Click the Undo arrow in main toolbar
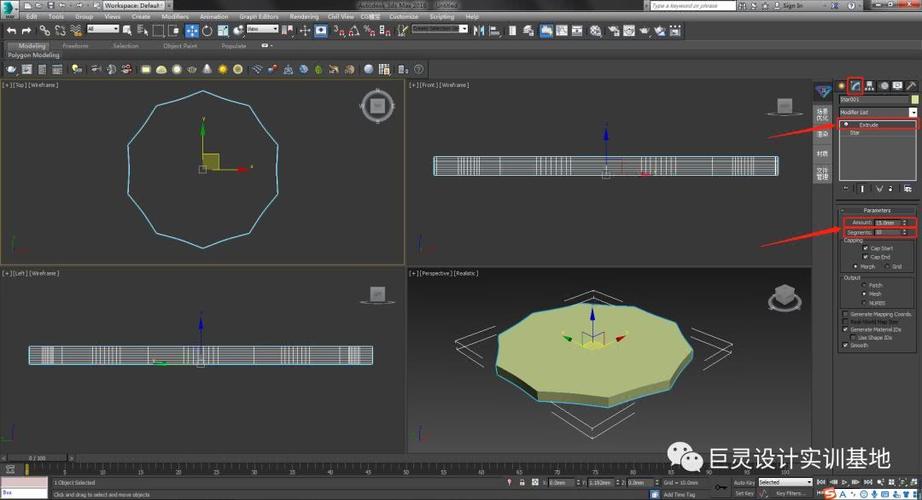922x500 pixels. point(11,30)
